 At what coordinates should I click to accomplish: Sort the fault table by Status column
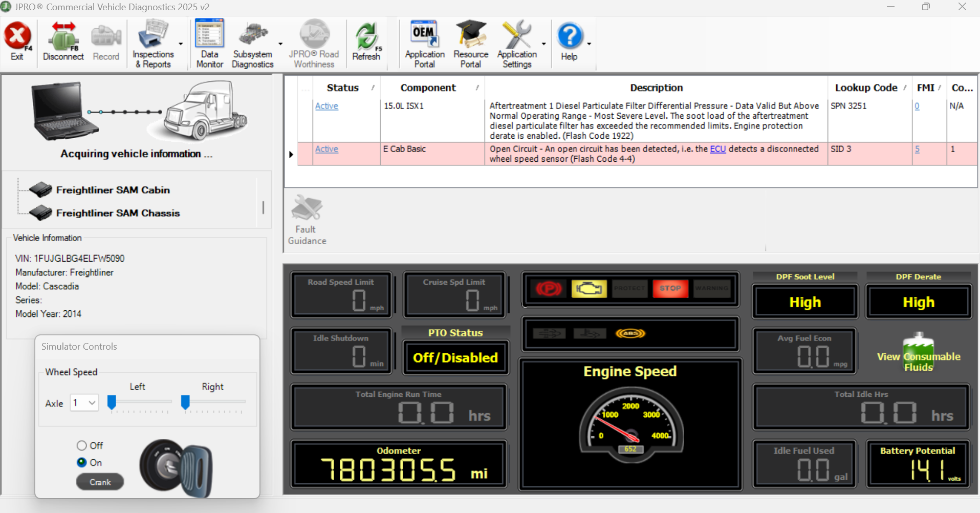[346, 88]
